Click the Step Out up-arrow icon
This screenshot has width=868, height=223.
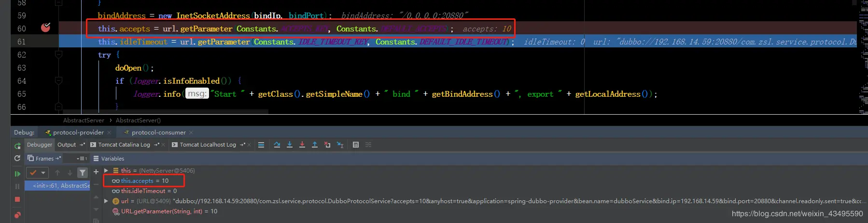315,145
